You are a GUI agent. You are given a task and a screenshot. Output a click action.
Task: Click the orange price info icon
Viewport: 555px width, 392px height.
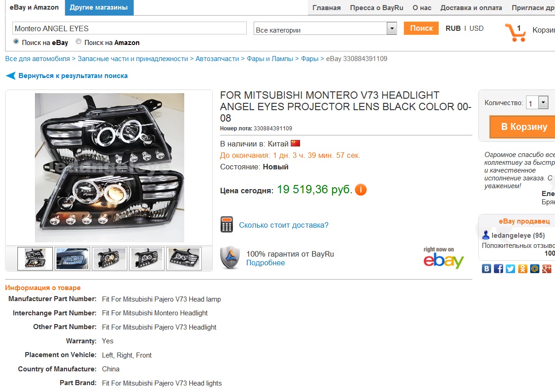pyautogui.click(x=361, y=190)
